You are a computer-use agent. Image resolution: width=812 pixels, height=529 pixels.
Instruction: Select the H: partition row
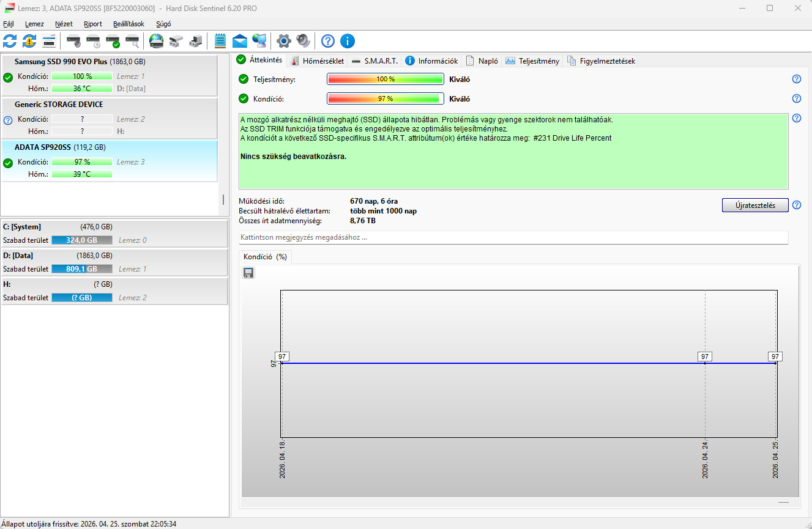114,290
